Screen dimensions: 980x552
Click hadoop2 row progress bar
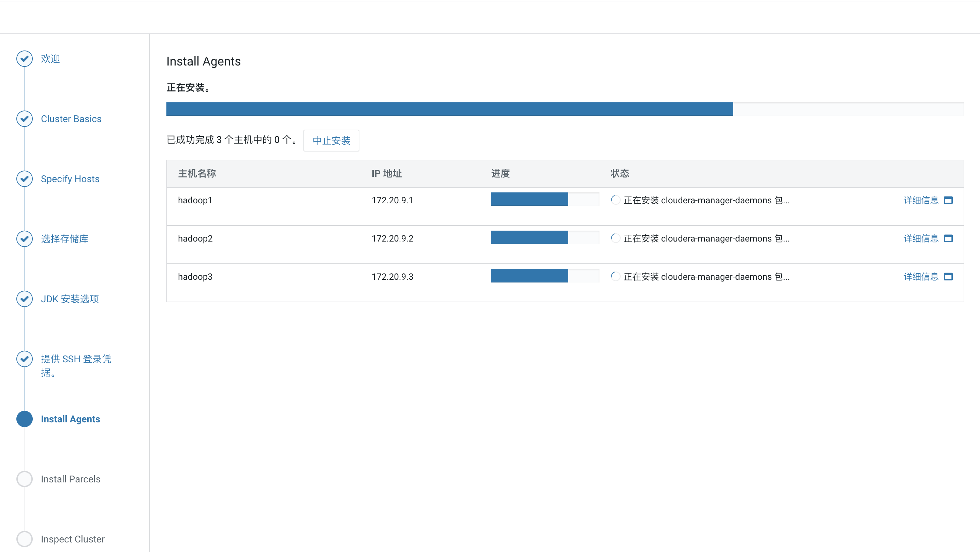click(545, 237)
